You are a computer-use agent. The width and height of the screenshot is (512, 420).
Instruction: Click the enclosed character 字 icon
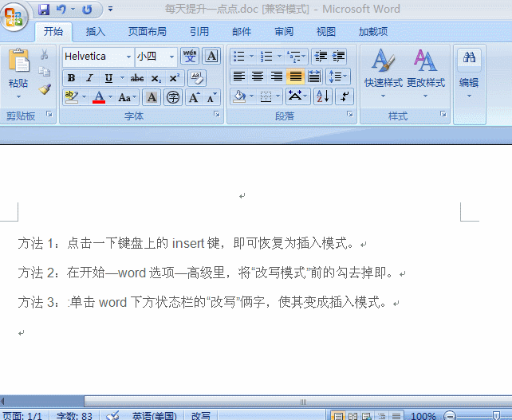[173, 97]
